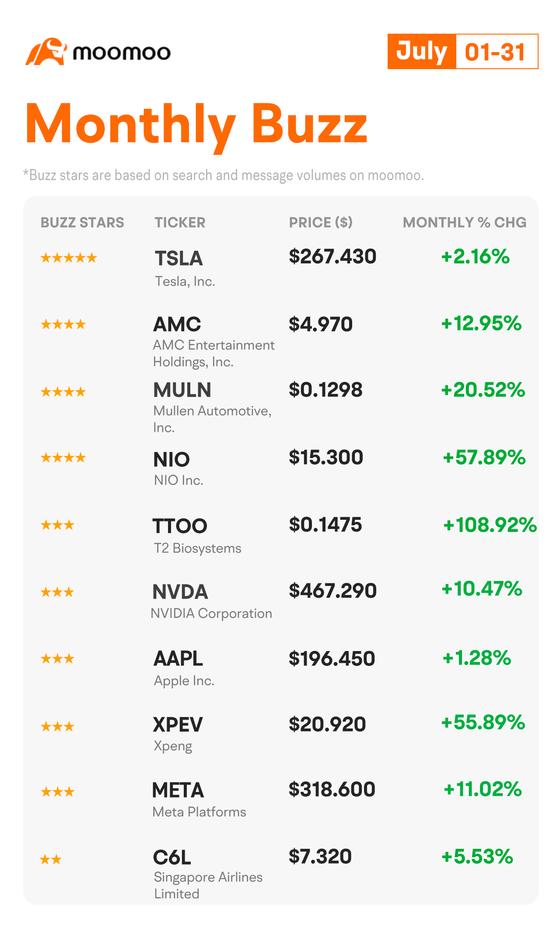Click AMC's four-star buzz rating
Image resolution: width=560 pixels, height=928 pixels.
(x=63, y=324)
